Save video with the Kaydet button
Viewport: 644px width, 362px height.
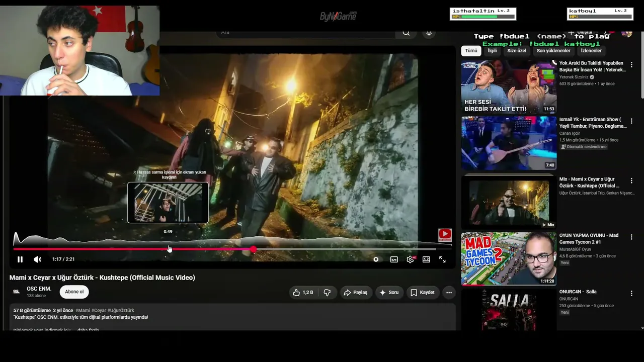pos(423,293)
